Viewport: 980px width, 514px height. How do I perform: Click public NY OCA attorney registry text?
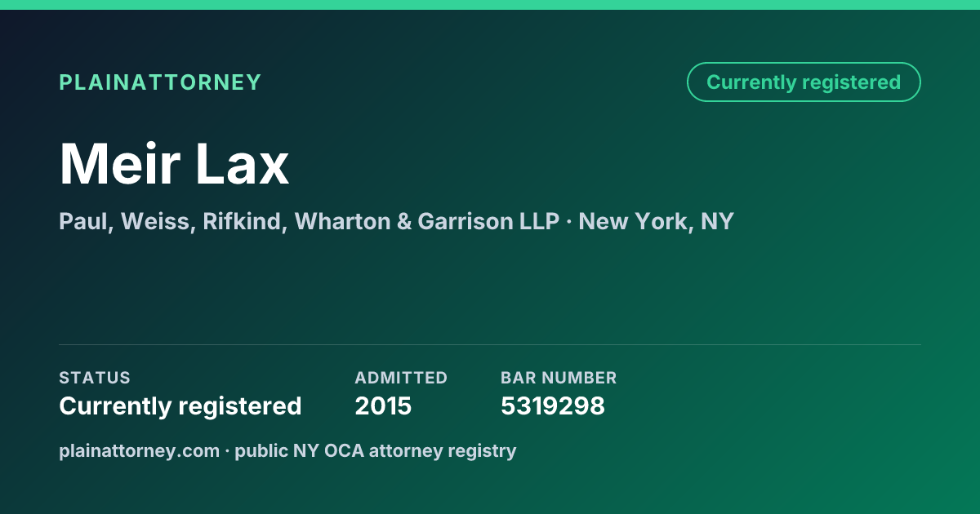click(376, 450)
